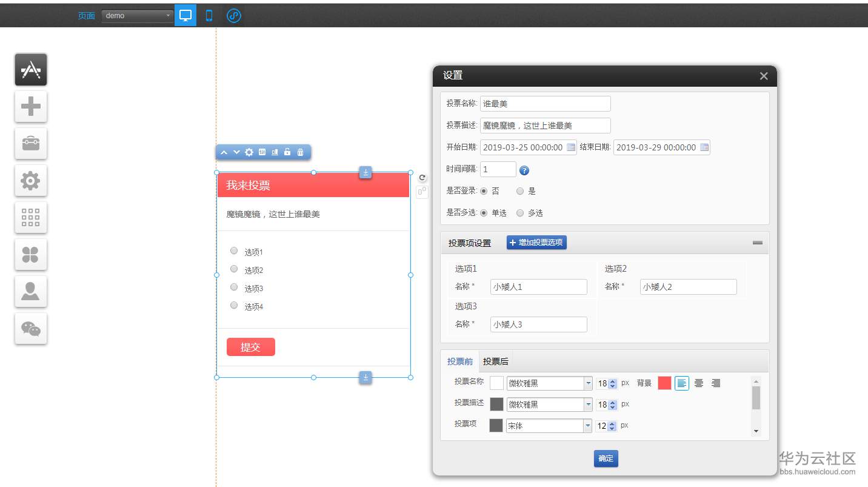Adjust 投票项 font size stepper
The width and height of the screenshot is (868, 487).
pyautogui.click(x=612, y=426)
